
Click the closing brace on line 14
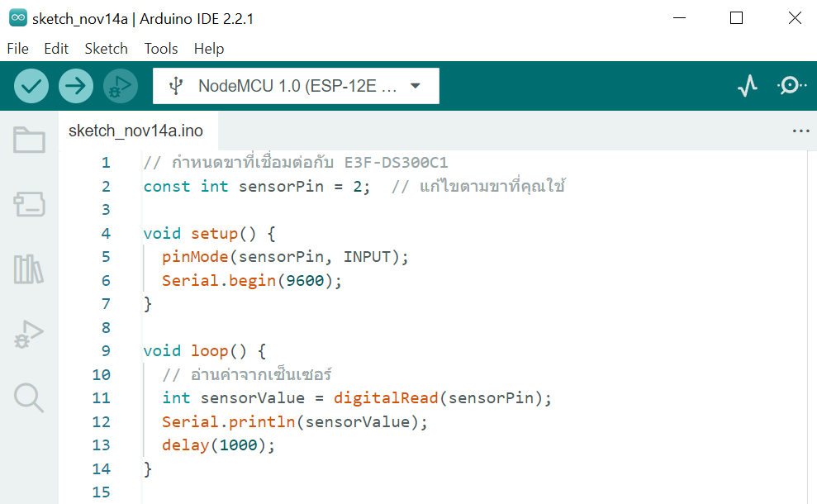click(148, 469)
